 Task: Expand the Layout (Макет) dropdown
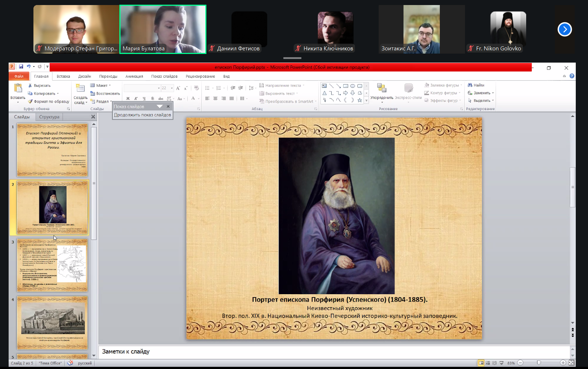point(100,86)
